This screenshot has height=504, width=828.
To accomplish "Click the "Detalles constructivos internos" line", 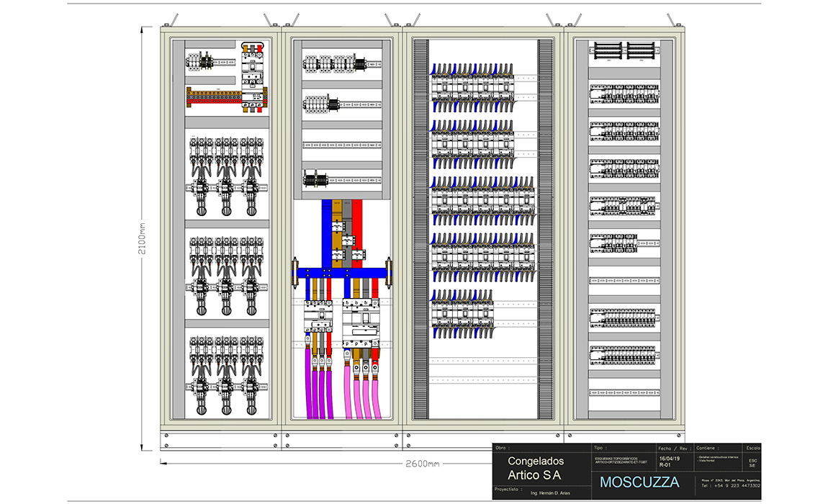I will [718, 457].
